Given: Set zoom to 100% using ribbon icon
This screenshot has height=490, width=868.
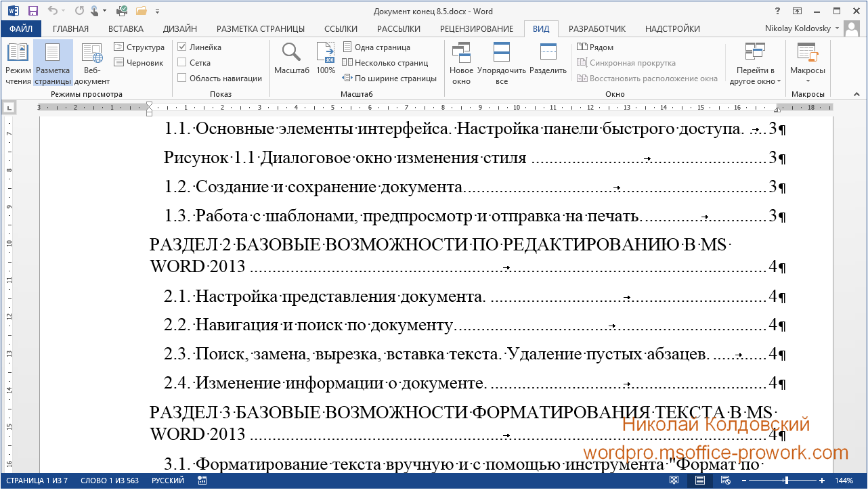Looking at the screenshot, I should point(326,60).
